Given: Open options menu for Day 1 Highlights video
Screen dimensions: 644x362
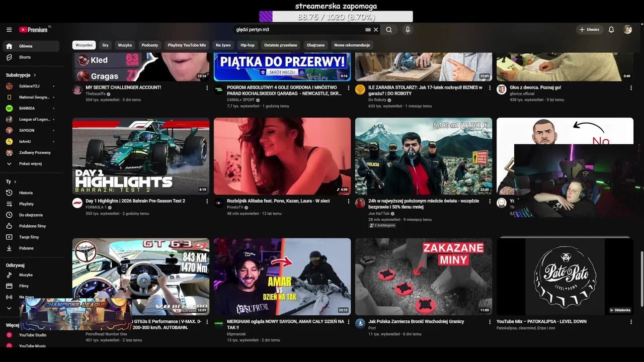Looking at the screenshot, I should pos(207,202).
